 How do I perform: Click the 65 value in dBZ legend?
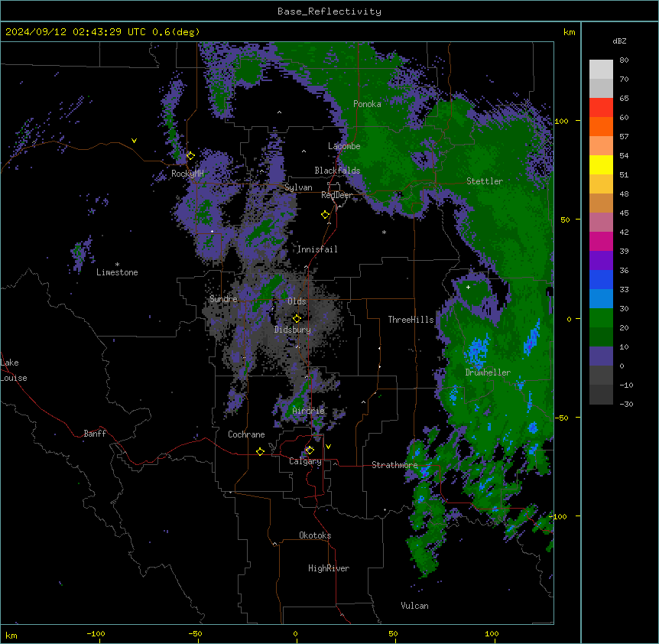coord(624,99)
